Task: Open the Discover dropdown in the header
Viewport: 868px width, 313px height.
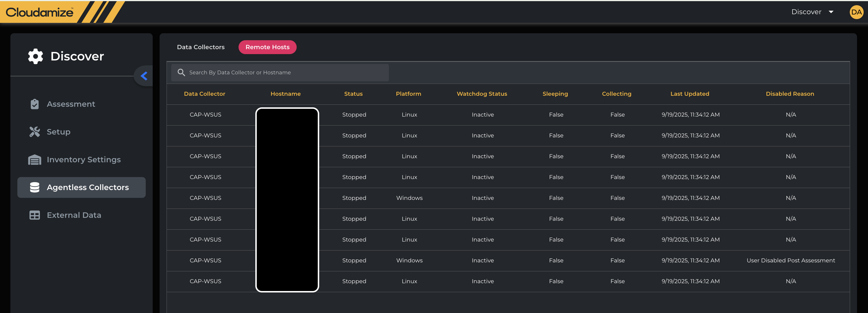Action: point(806,12)
